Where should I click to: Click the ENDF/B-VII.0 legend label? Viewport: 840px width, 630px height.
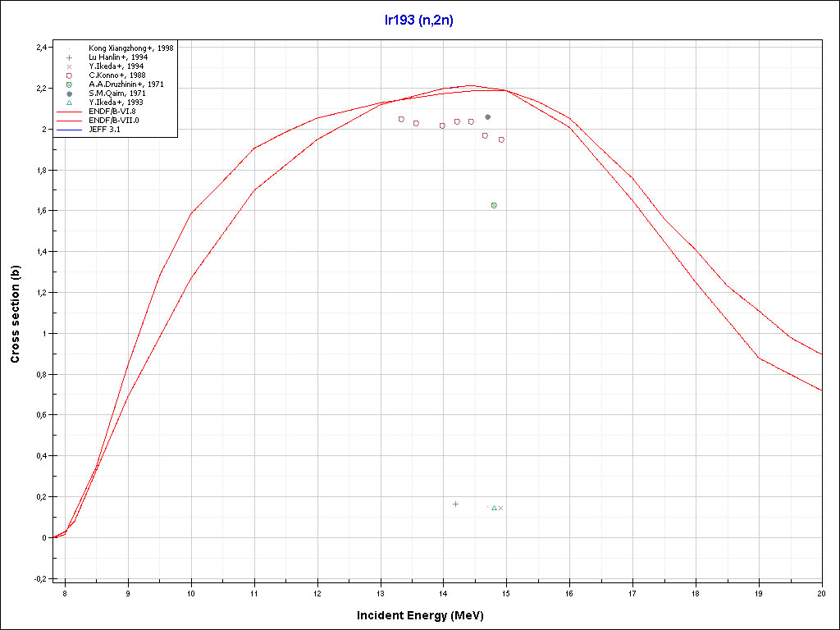113,121
